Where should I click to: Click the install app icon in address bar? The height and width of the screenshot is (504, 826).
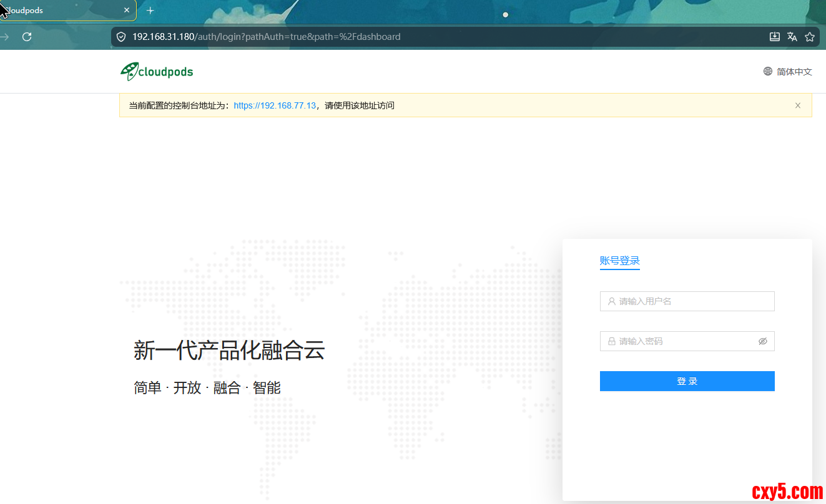(x=775, y=37)
